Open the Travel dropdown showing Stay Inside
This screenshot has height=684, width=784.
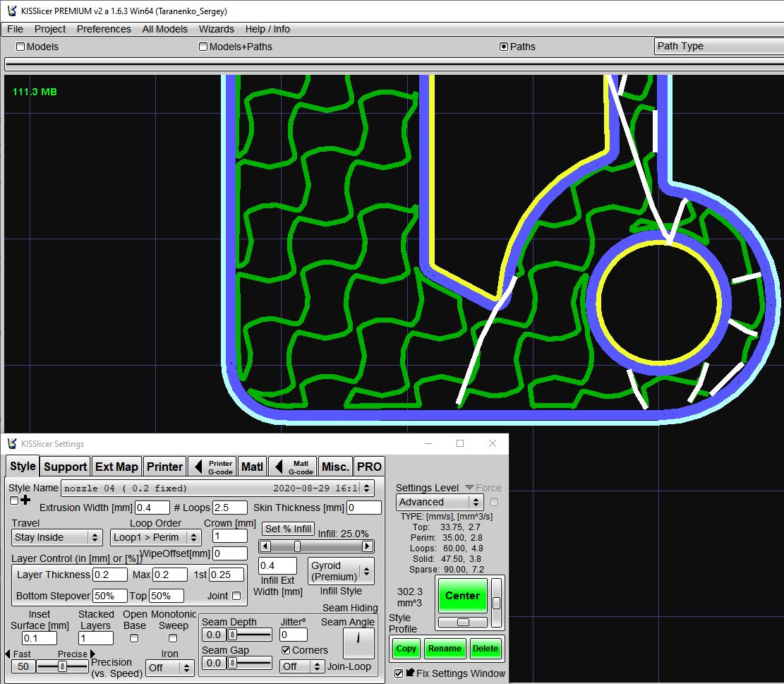(x=57, y=537)
